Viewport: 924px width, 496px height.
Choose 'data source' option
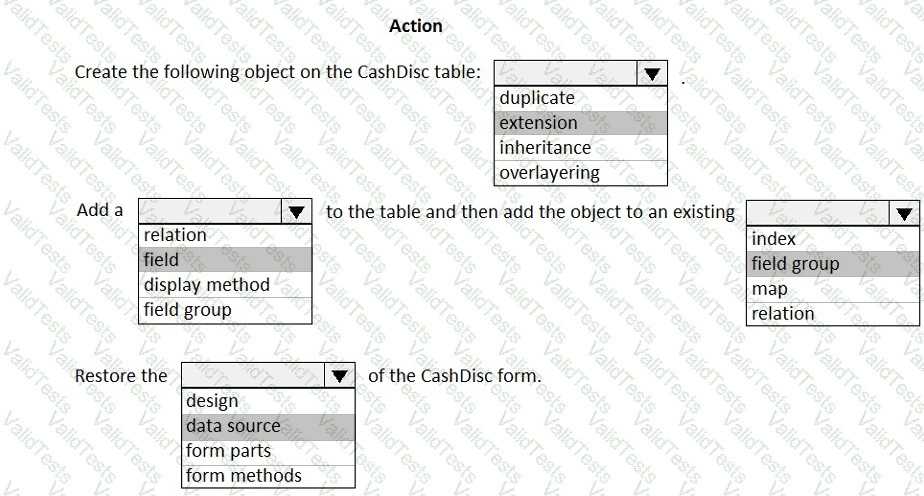pos(268,426)
